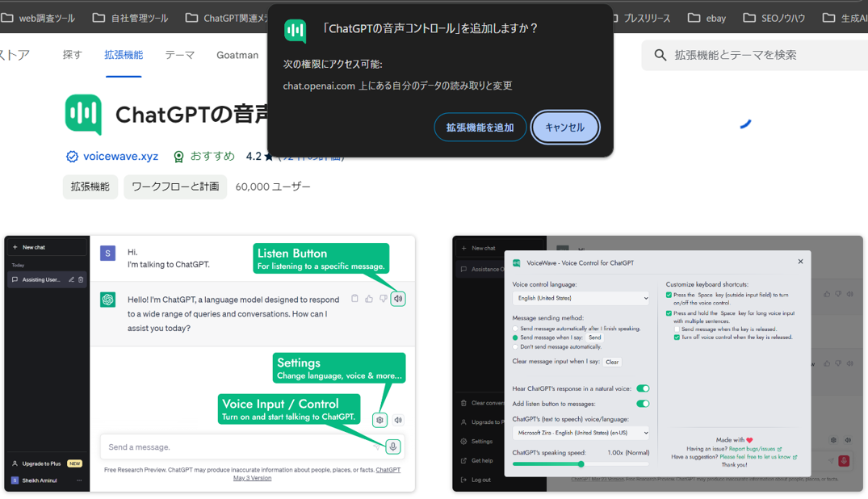Open the VoiceWave settings screenshot thumbnail
Viewport: 868px width, 499px height.
pyautogui.click(x=657, y=364)
